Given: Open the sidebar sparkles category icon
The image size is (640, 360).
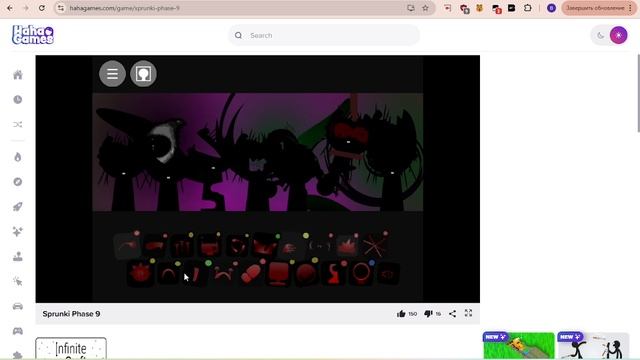Looking at the screenshot, I should 18,231.
